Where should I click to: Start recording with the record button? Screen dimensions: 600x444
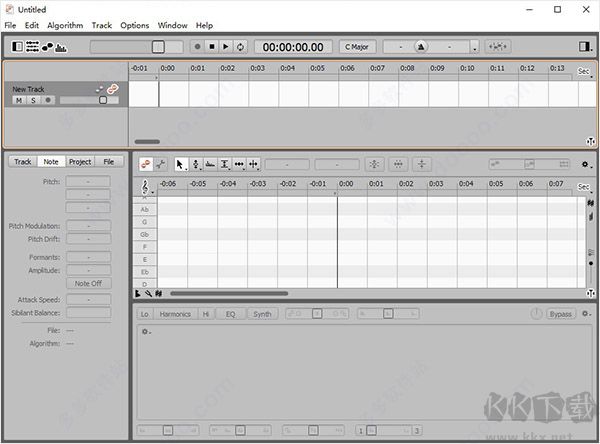pos(197,47)
